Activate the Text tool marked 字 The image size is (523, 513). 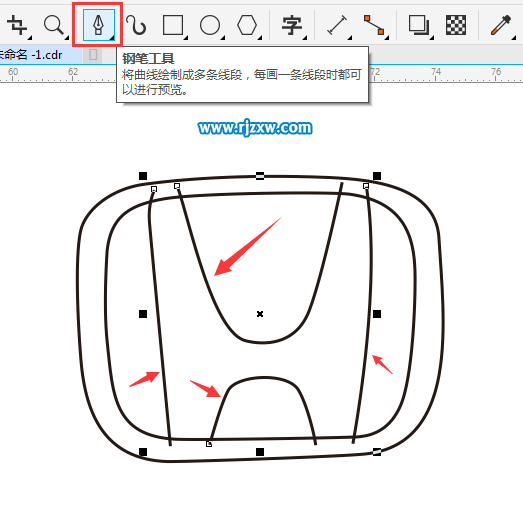292,25
